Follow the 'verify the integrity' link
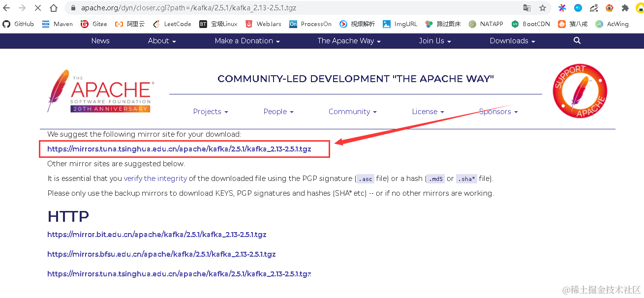644x298 pixels. 155,179
